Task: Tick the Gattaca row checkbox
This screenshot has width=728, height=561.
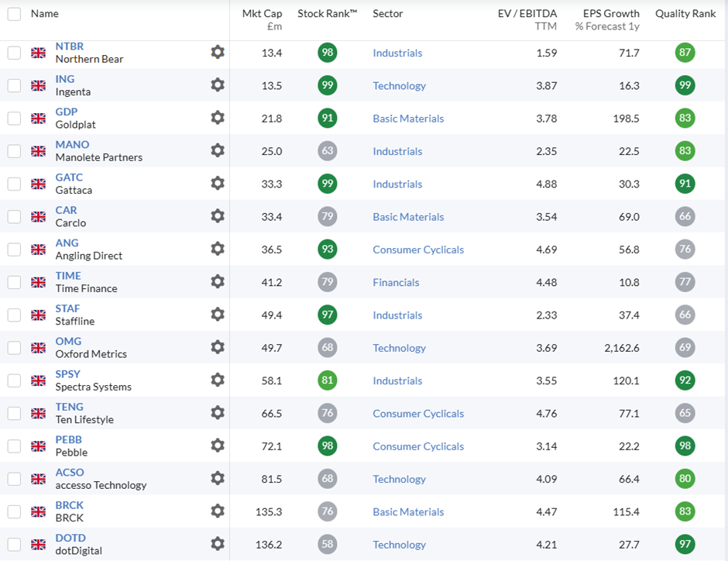Action: [14, 184]
